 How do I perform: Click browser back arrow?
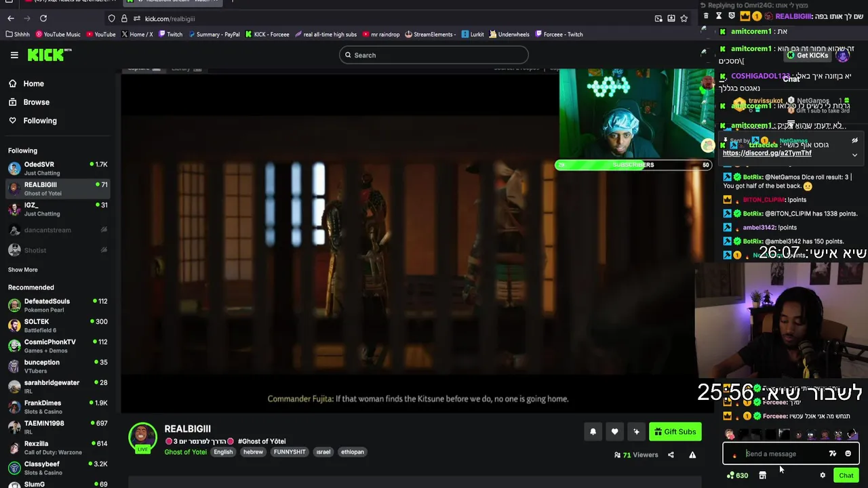[10, 18]
